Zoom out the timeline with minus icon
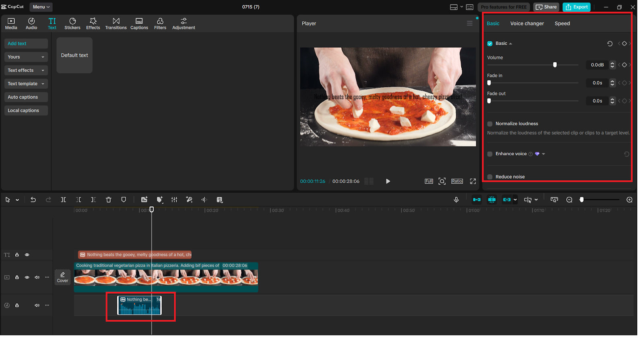The width and height of the screenshot is (644, 340). point(569,200)
